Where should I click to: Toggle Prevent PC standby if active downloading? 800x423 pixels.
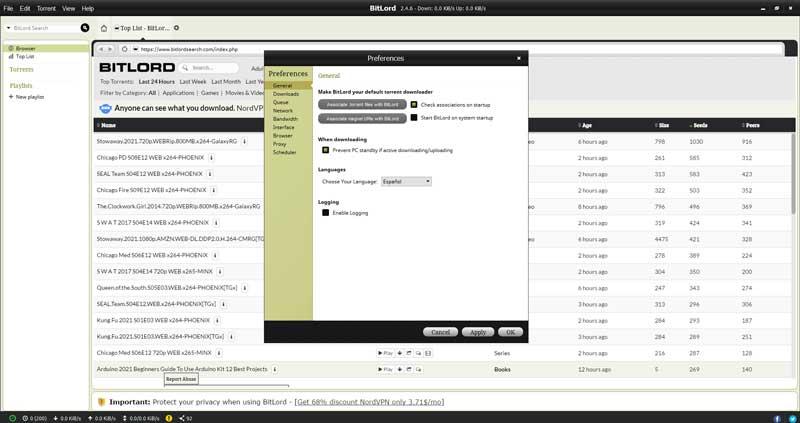(326, 151)
